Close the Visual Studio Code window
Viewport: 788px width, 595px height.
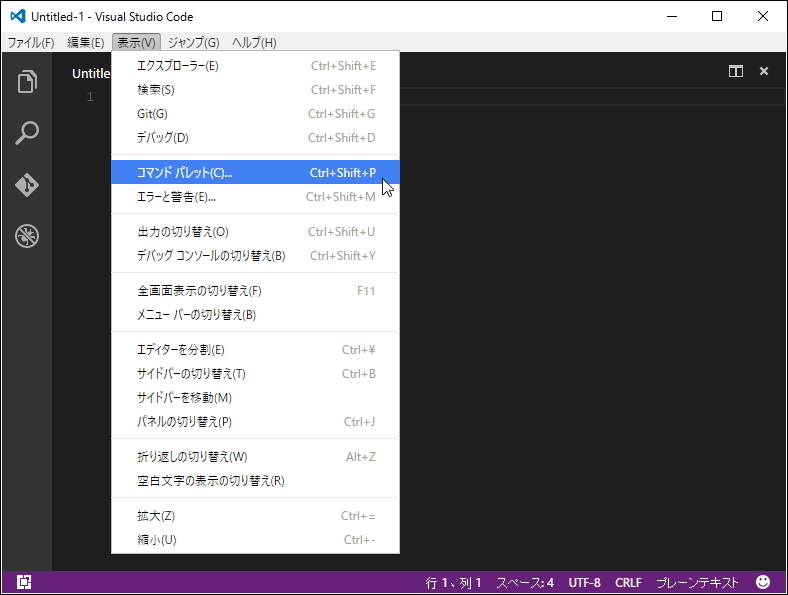pos(763,16)
